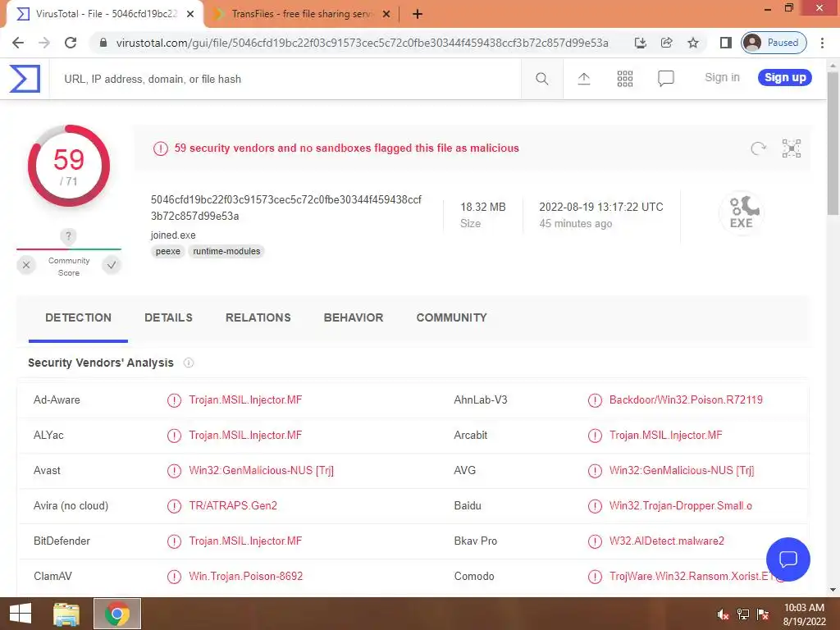Close the TransFiles browser tab

pyautogui.click(x=386, y=14)
